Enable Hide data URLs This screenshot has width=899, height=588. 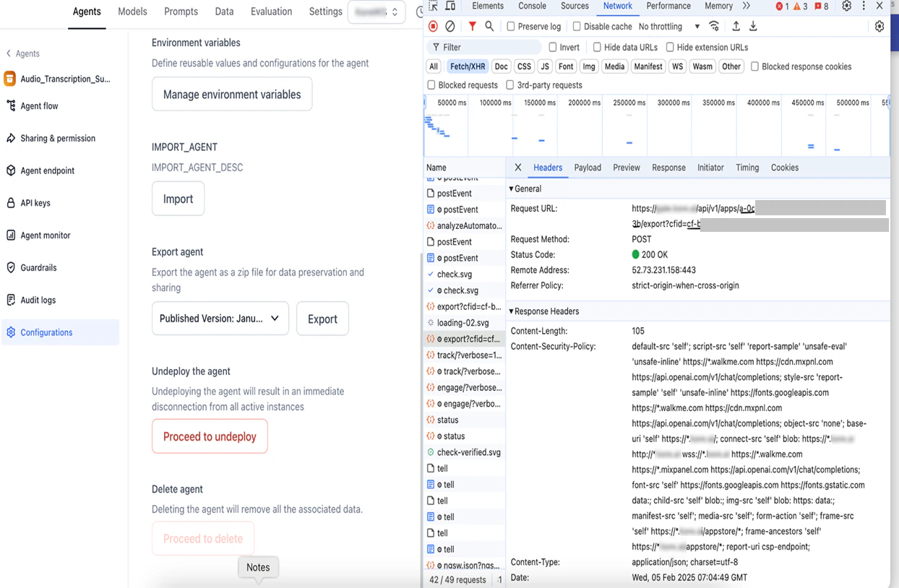click(x=597, y=47)
